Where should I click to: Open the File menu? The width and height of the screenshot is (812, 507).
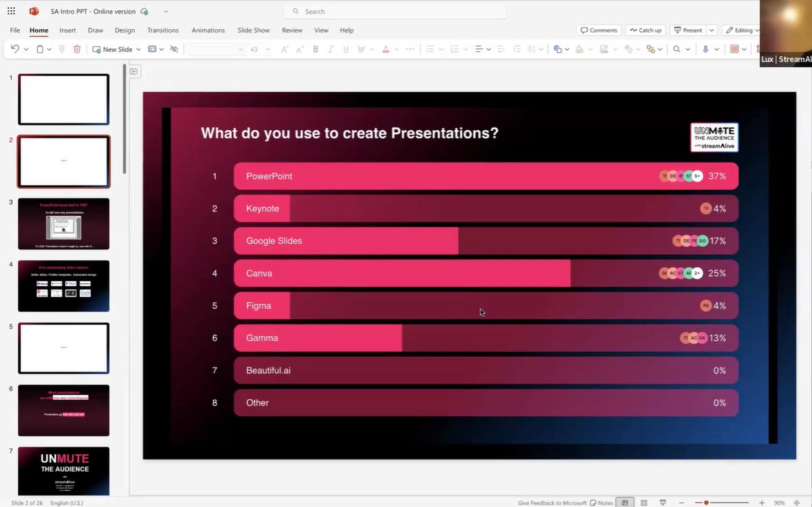click(x=15, y=30)
